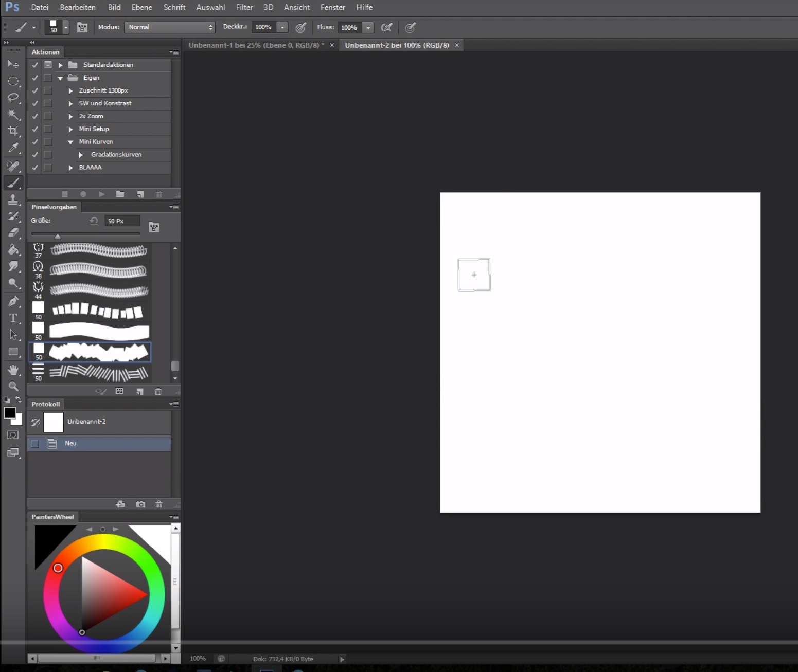Select the Magic Wand tool

13,114
